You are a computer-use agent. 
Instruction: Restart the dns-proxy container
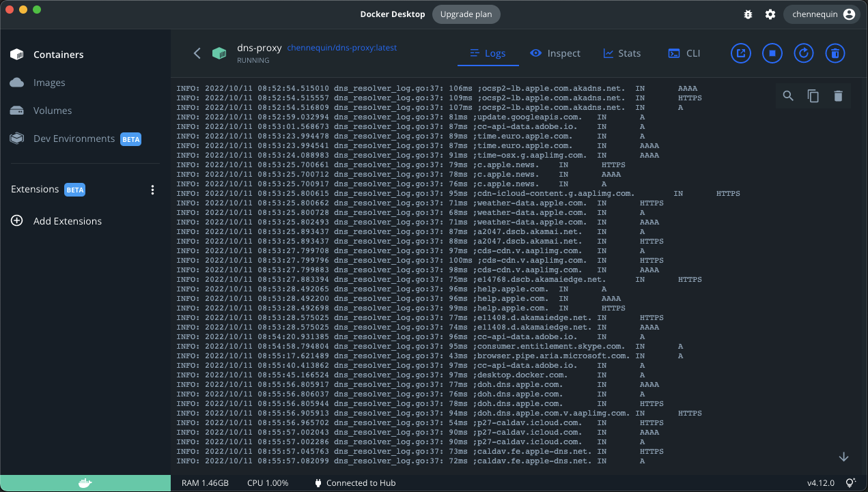(804, 53)
